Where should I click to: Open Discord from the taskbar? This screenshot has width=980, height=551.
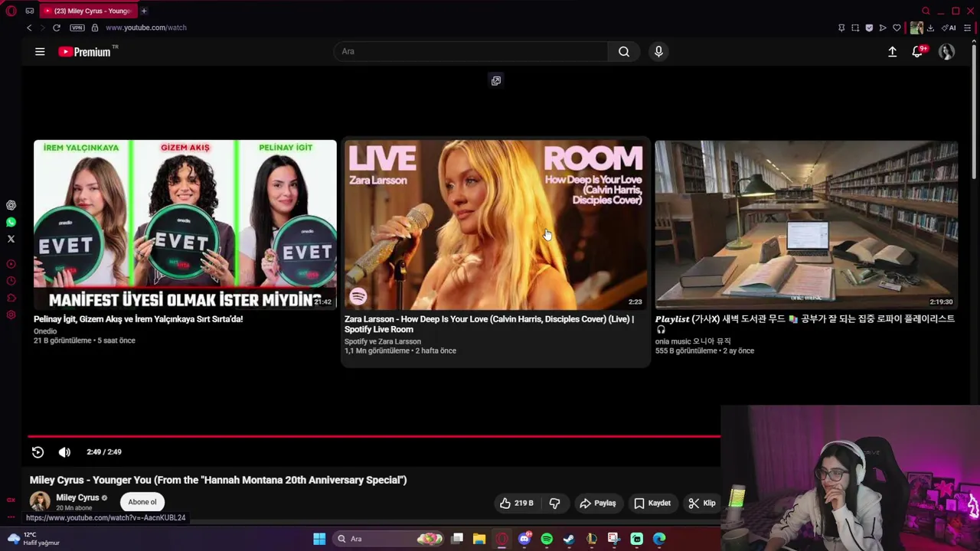(x=524, y=539)
